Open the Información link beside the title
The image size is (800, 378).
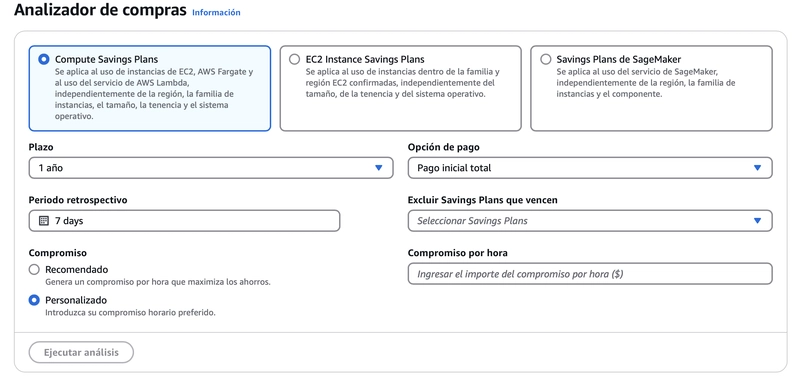pyautogui.click(x=216, y=12)
